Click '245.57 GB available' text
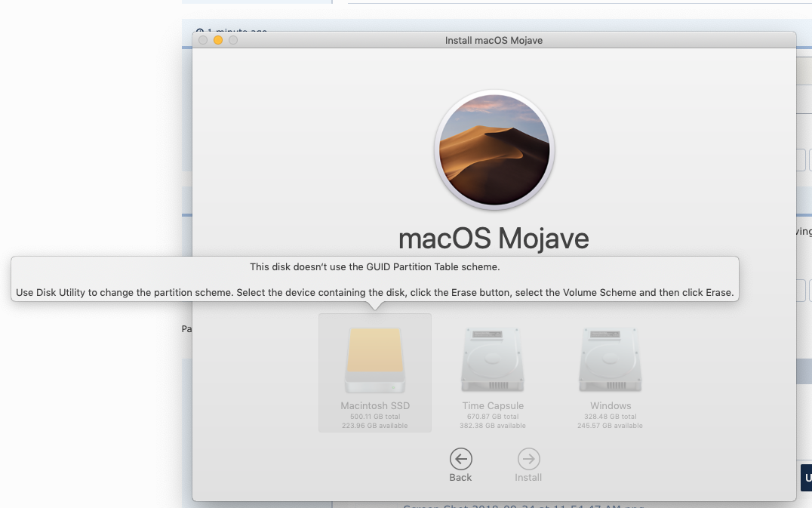The height and width of the screenshot is (508, 812). coord(610,426)
